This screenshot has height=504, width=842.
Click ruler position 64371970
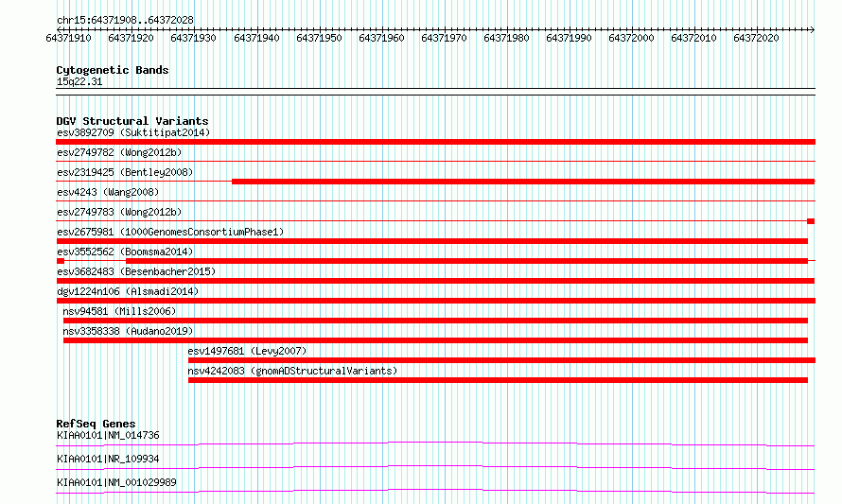click(444, 38)
